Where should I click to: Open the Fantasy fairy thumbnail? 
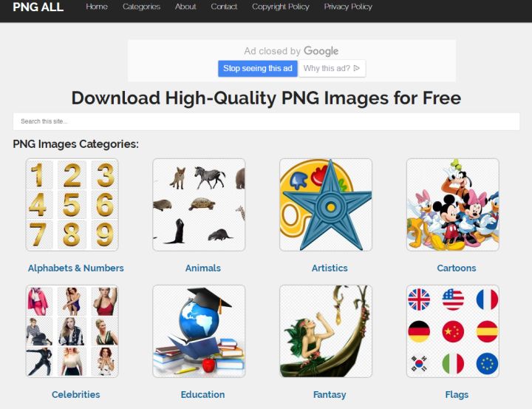(326, 331)
